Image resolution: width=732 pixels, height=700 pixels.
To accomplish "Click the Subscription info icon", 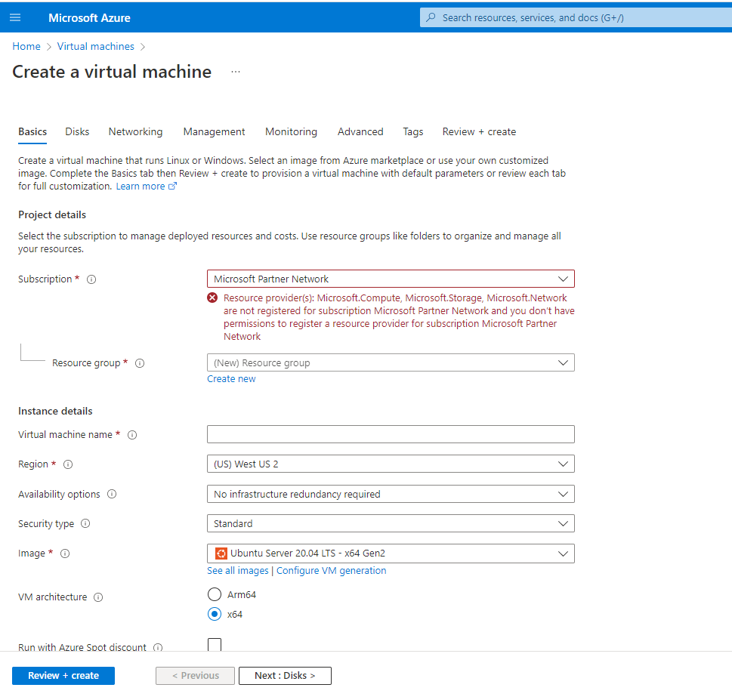I will point(91,279).
